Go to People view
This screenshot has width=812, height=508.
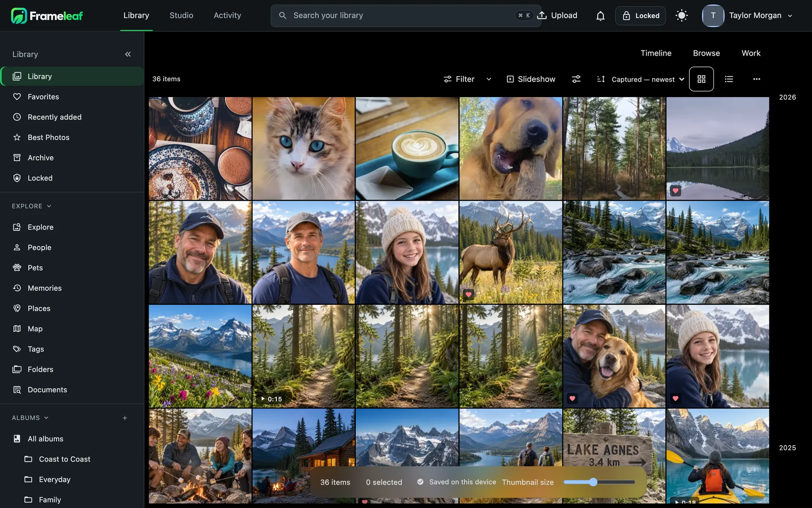coord(72,247)
